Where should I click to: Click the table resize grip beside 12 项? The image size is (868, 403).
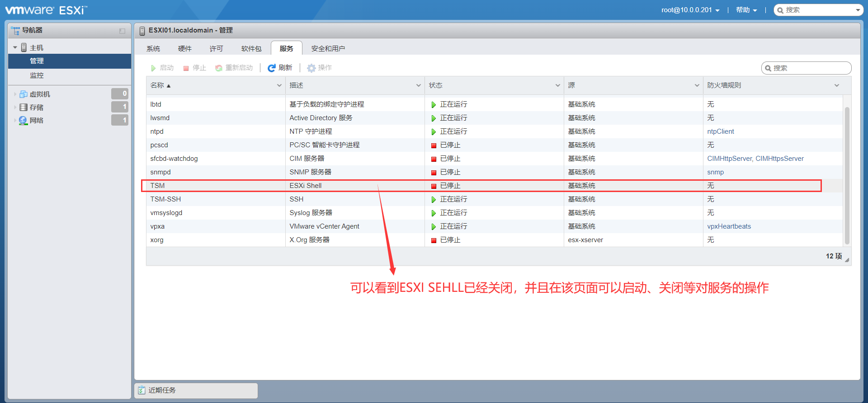coord(847,260)
